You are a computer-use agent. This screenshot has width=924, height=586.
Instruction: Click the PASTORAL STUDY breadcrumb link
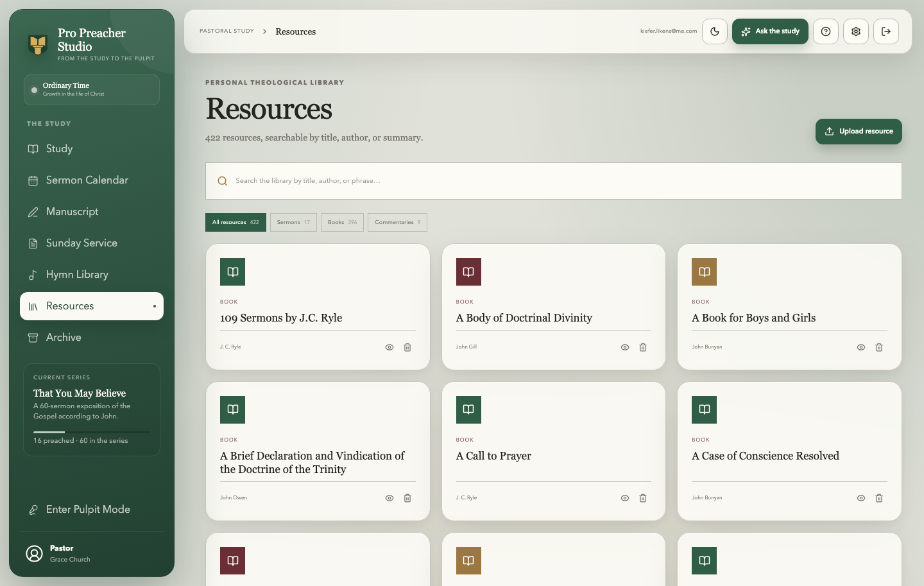coord(227,31)
